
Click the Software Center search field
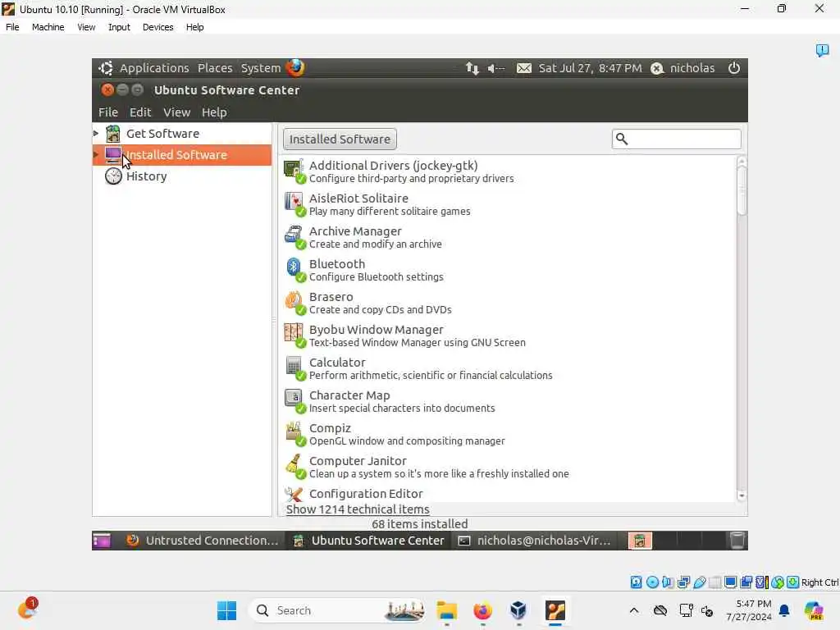coord(677,139)
